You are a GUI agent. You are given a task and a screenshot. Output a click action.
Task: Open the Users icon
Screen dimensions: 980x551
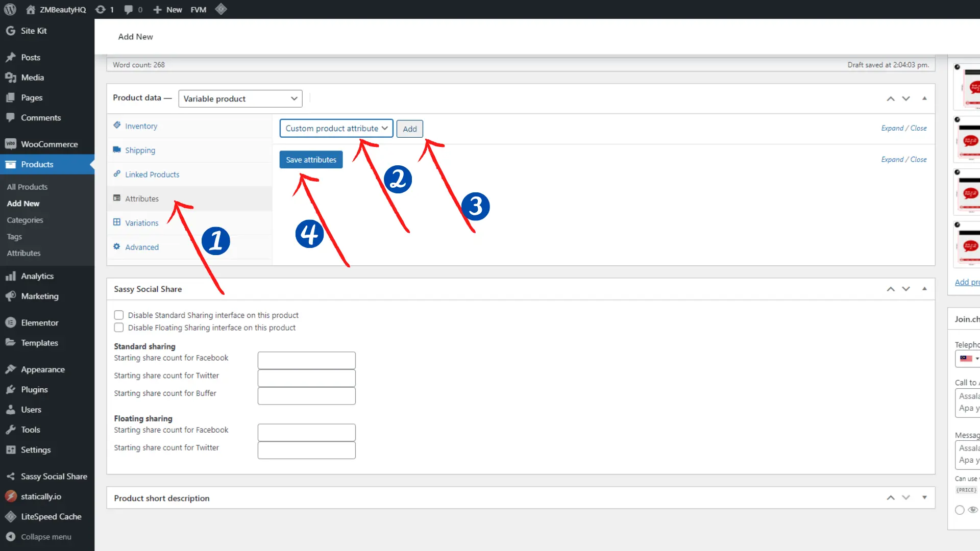click(11, 409)
